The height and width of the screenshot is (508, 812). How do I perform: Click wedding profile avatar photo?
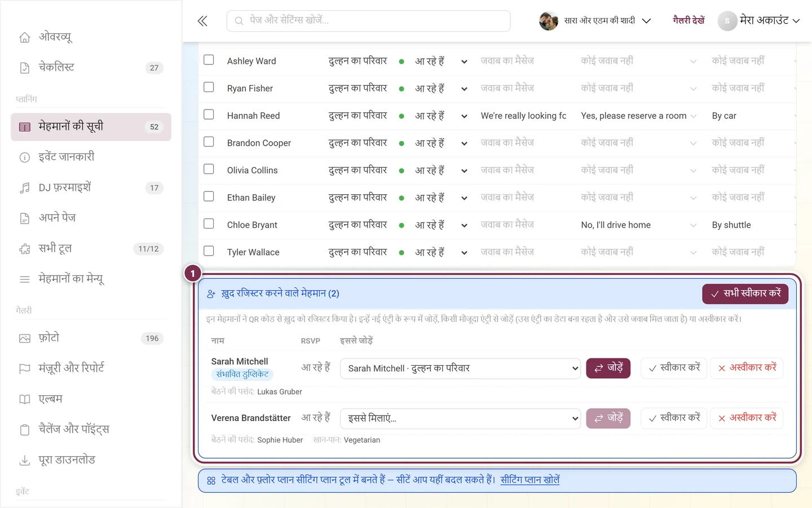[549, 21]
